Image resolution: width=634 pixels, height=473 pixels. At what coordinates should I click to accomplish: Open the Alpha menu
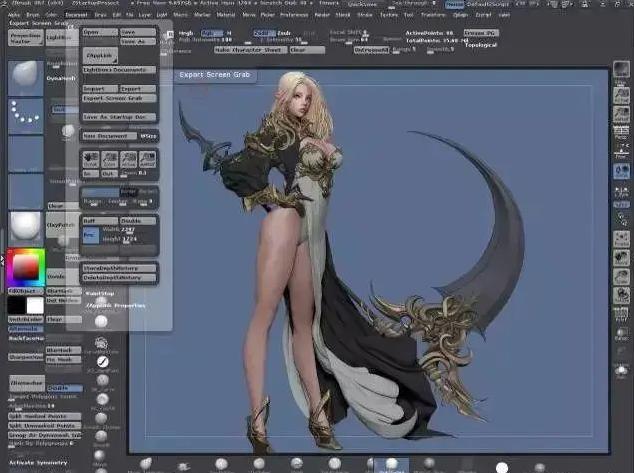[14, 15]
